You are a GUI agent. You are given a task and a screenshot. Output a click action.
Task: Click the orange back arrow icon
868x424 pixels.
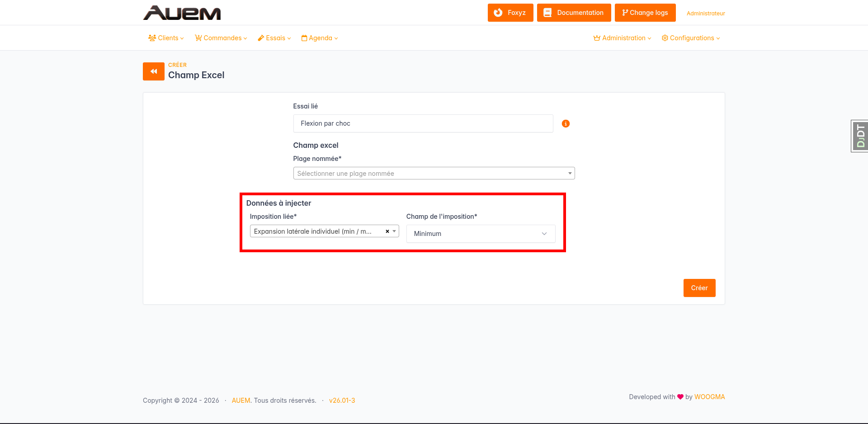154,71
